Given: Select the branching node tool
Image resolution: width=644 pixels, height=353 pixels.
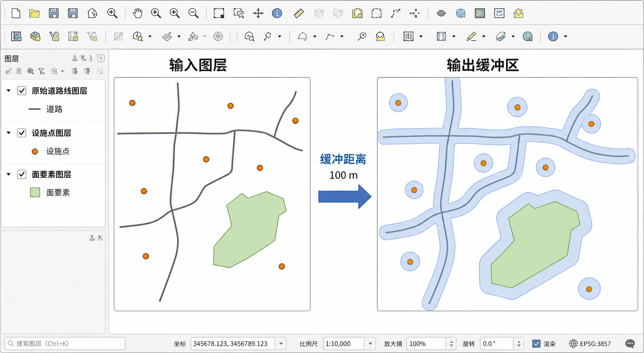Looking at the screenshot, I should tap(415, 13).
